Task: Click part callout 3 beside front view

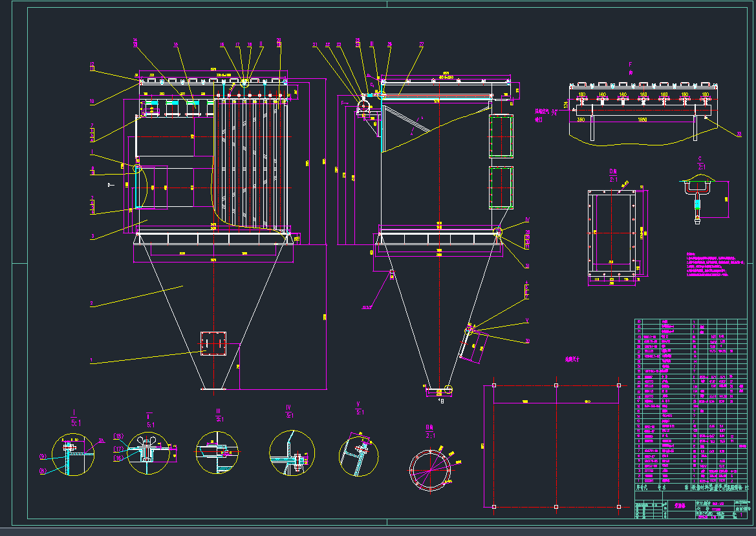Action: pos(92,237)
